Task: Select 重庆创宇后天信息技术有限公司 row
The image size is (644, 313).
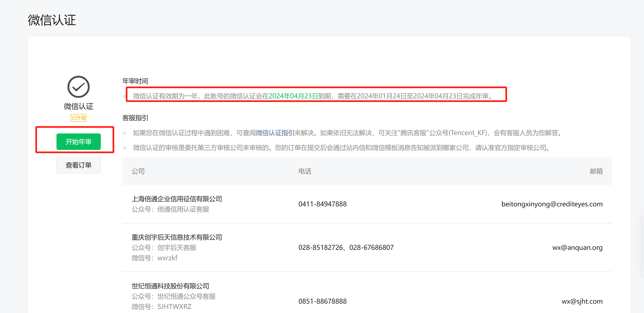Action: coord(177,237)
